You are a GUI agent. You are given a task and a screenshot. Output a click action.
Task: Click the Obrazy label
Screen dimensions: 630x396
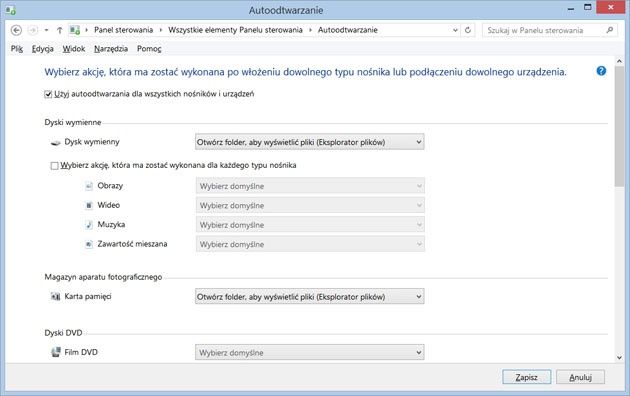pyautogui.click(x=110, y=186)
